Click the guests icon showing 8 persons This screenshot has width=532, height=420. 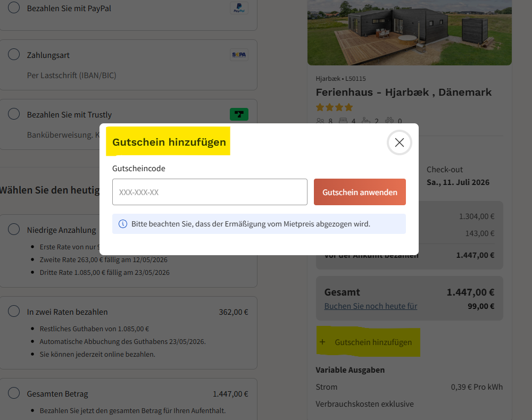coord(321,121)
